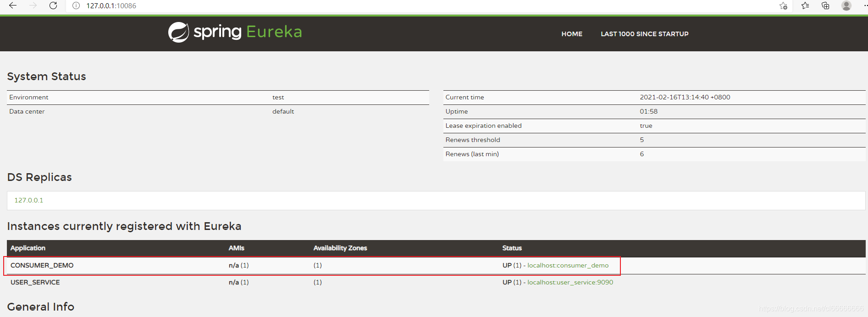
Task: Select the environment value 'test'
Action: pos(278,97)
